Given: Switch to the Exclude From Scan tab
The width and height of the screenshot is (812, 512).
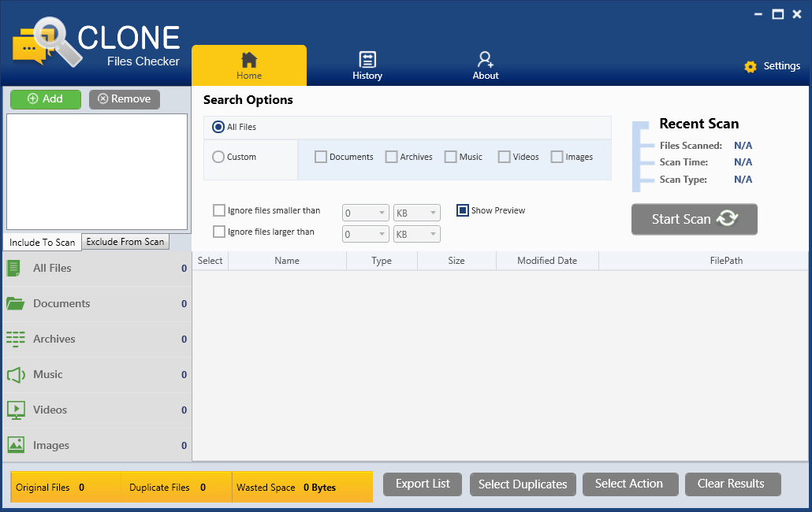Looking at the screenshot, I should [x=125, y=242].
